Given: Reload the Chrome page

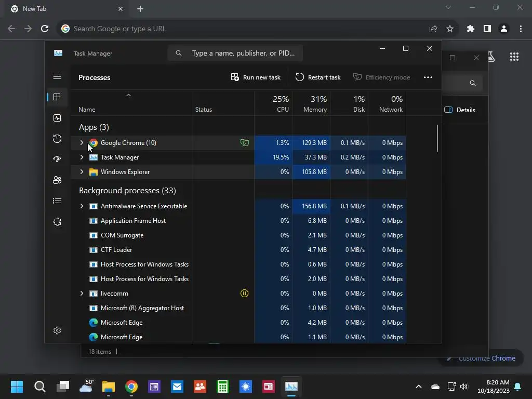Looking at the screenshot, I should coord(45,29).
